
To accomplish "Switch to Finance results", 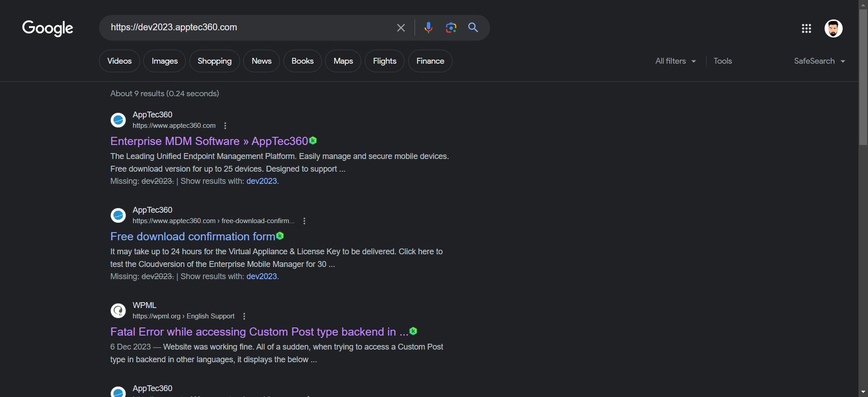I will click(430, 61).
